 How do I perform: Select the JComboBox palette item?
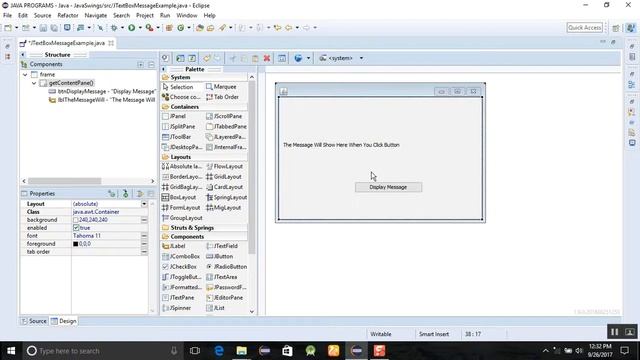(181, 256)
